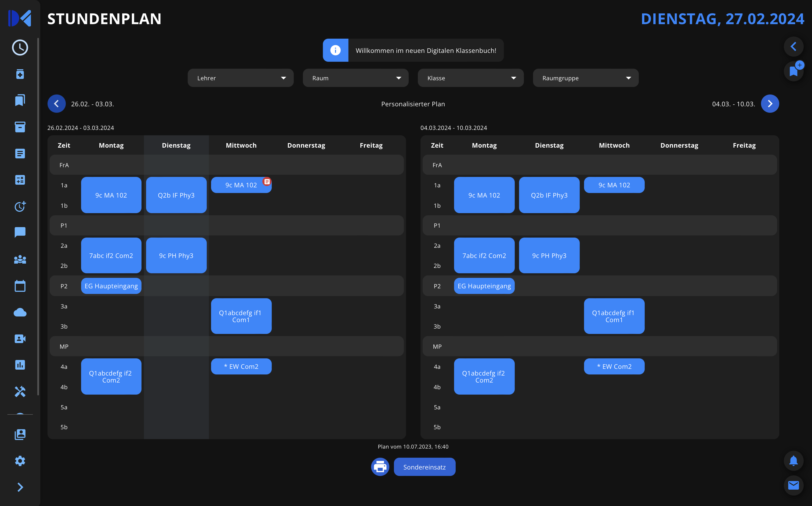Click the add bookmark icon top right
812x506 pixels.
click(793, 71)
